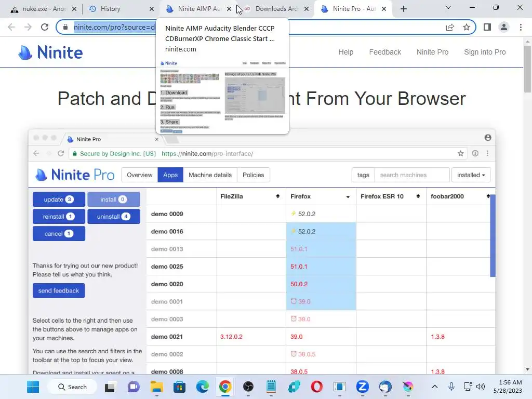Click the demo 0025 row label
The image size is (532, 399).
167,267
